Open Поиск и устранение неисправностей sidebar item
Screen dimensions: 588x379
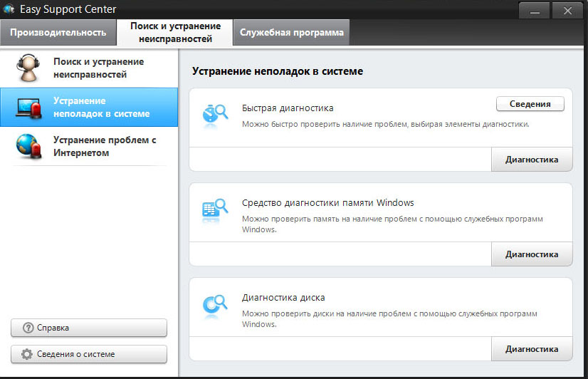point(89,68)
